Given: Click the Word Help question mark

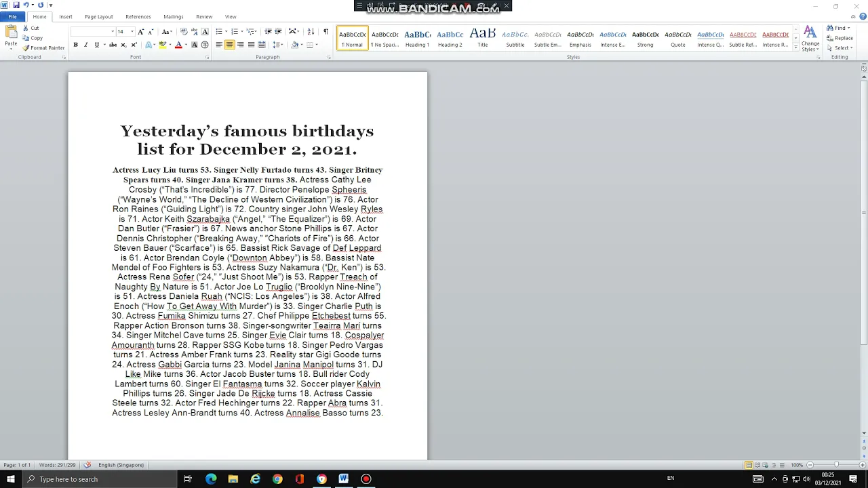Looking at the screenshot, I should 863,16.
